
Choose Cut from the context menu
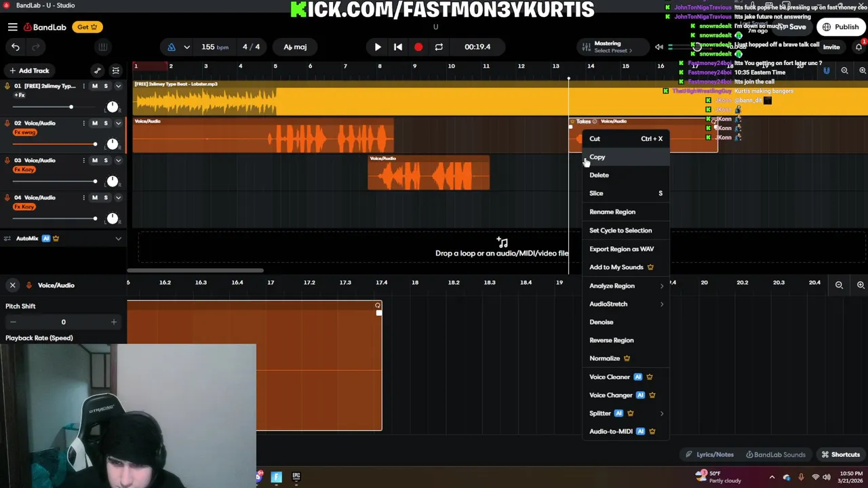(626, 139)
